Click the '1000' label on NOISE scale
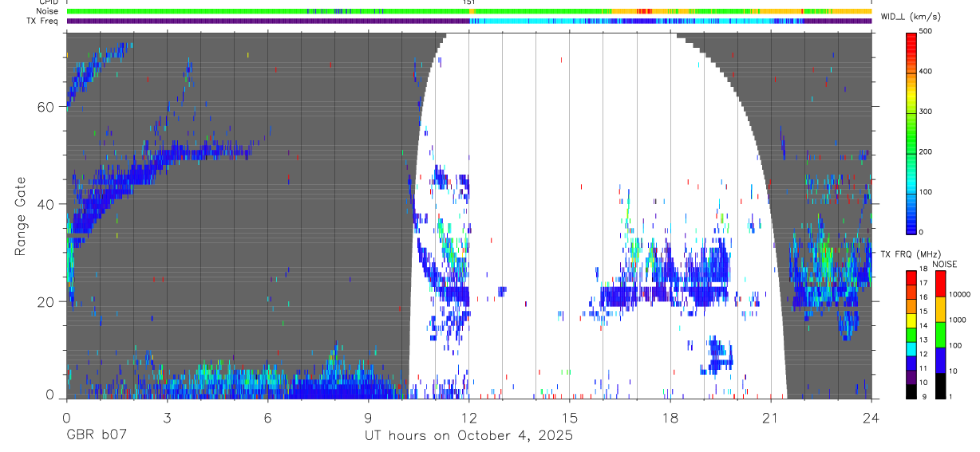The height and width of the screenshot is (452, 980). point(957,320)
